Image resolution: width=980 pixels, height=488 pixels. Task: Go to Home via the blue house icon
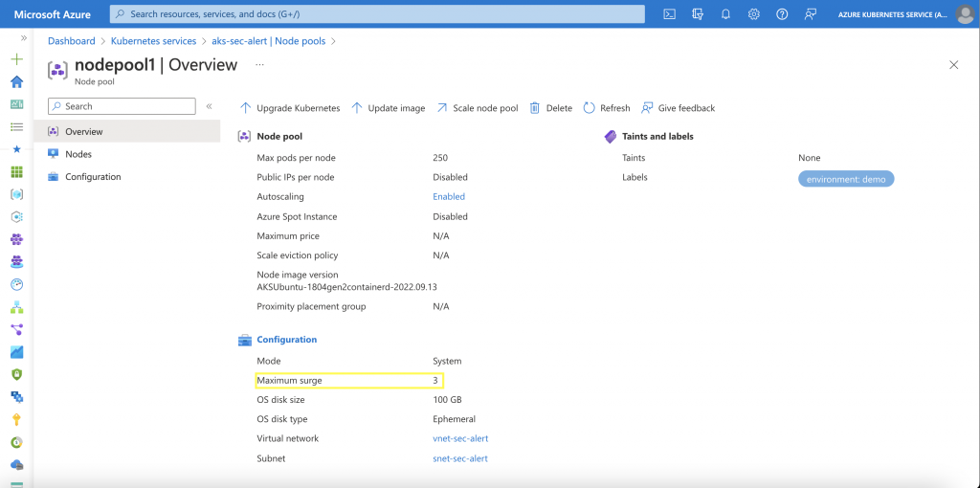pyautogui.click(x=17, y=82)
